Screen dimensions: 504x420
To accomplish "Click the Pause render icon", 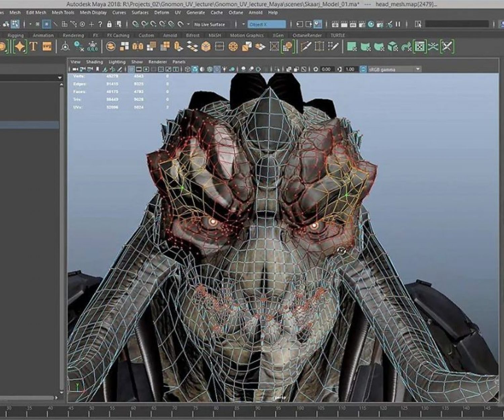I will [x=398, y=24].
